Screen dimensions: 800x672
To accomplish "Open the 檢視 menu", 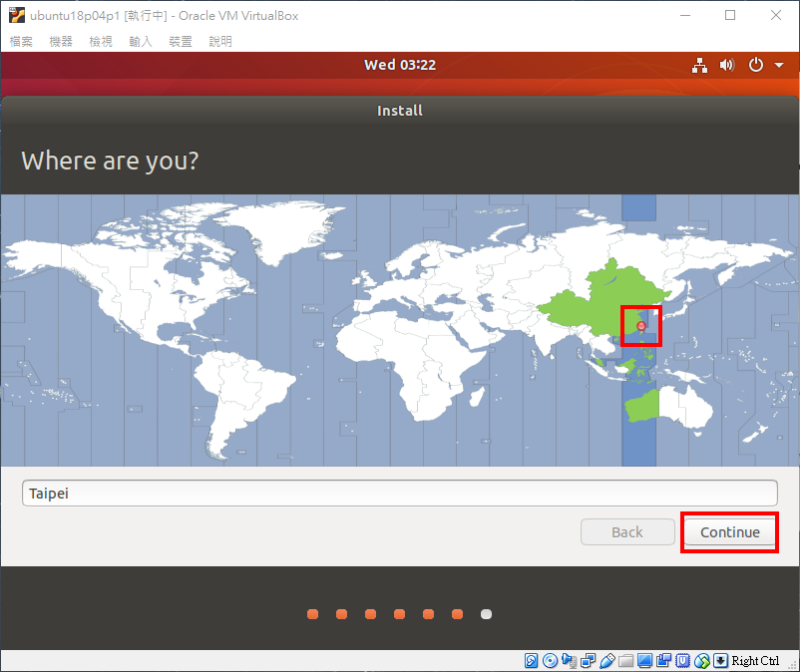I will (101, 41).
